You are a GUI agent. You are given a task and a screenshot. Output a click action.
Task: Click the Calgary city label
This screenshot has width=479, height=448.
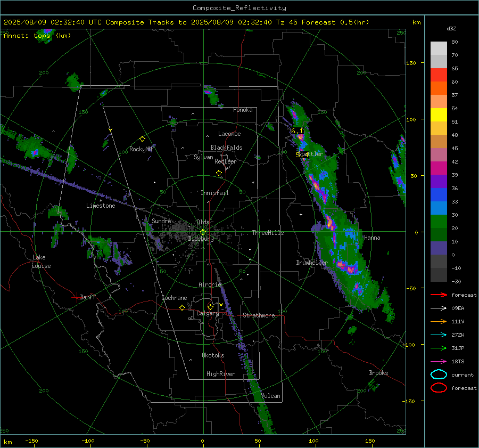[x=208, y=313]
